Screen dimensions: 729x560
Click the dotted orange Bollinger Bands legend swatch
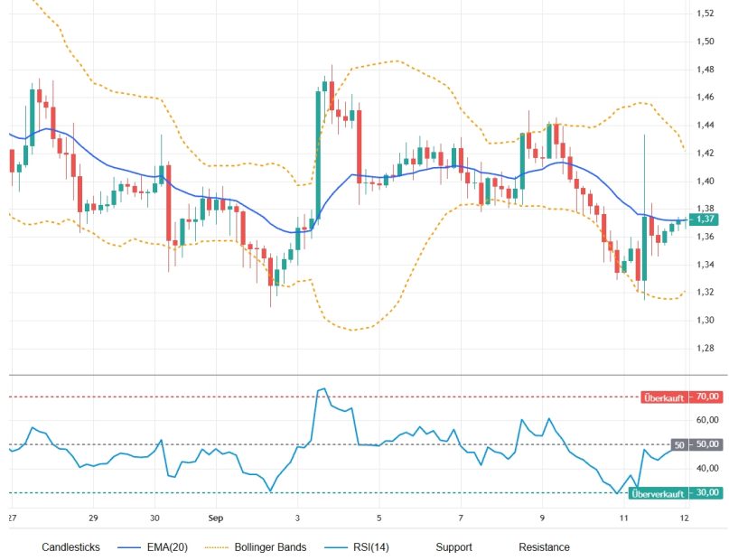coord(216,547)
